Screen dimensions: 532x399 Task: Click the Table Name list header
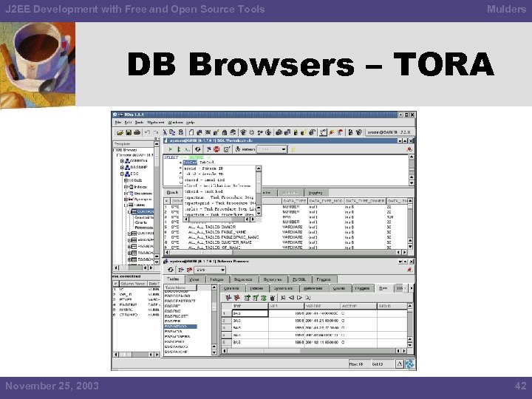(180, 287)
